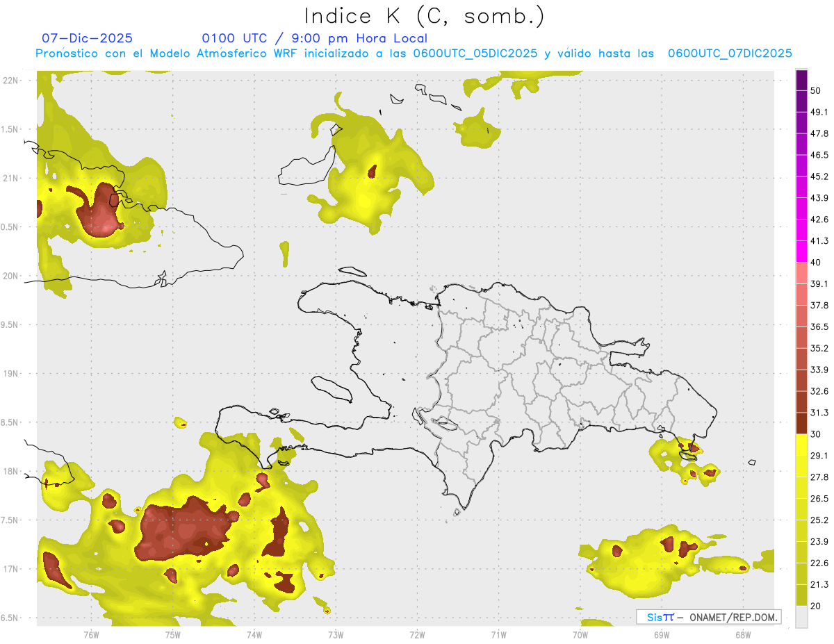Viewport: 834px width, 644px height.
Task: Click the 19N latitude axis label
Action: [x=10, y=374]
